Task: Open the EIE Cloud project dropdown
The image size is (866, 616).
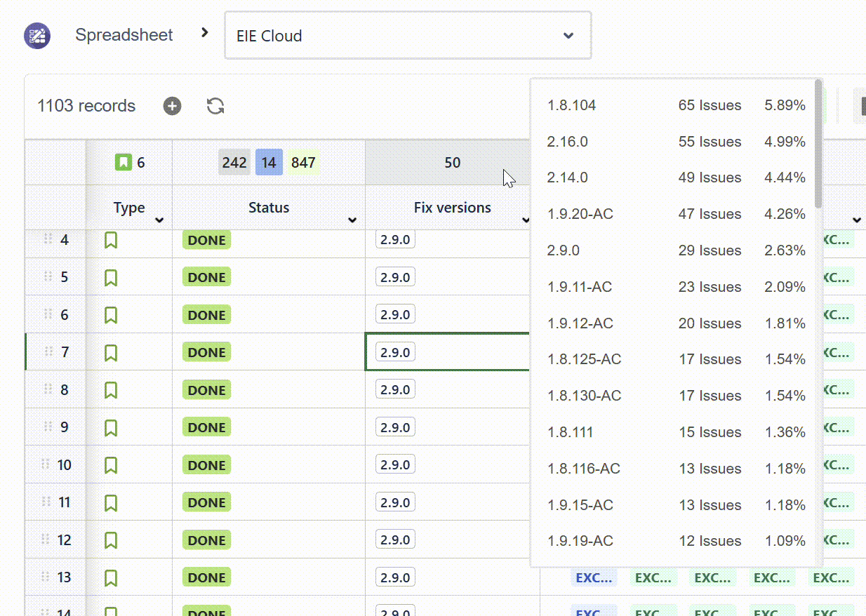Action: tap(407, 36)
